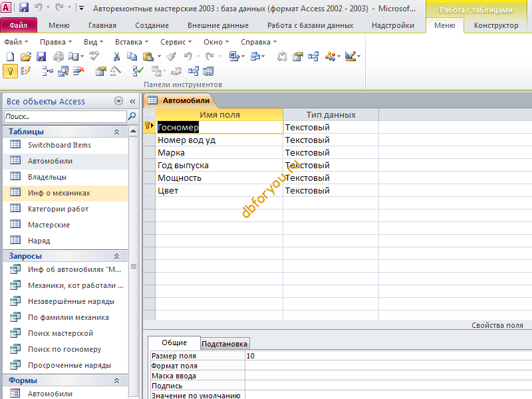The width and height of the screenshot is (532, 399).
Task: Click the design ruler pencil icon
Action: point(350,57)
